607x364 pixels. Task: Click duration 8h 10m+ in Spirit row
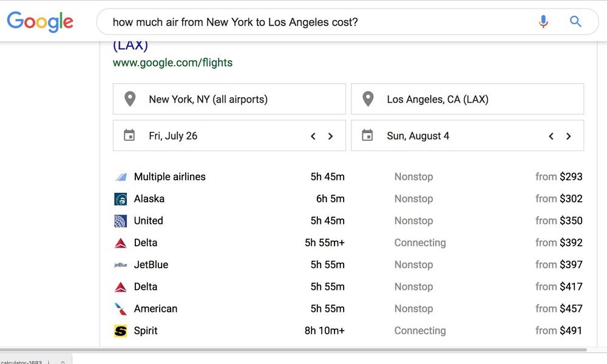pos(324,331)
